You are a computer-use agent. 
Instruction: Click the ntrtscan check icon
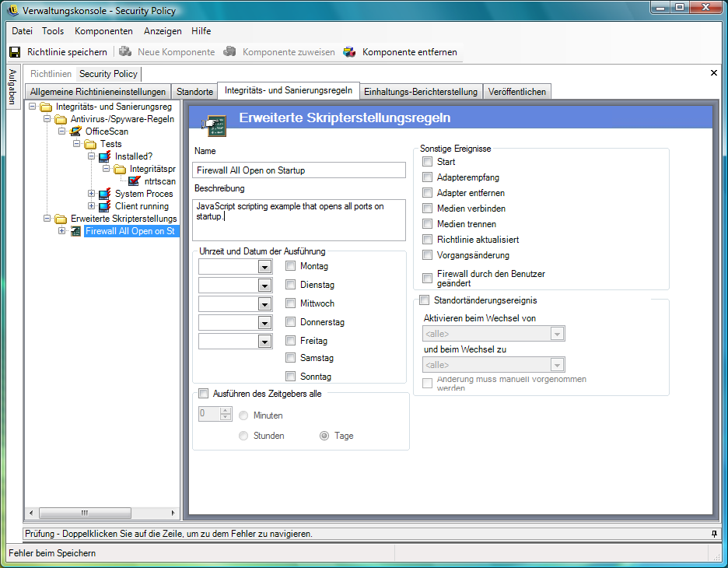click(135, 181)
